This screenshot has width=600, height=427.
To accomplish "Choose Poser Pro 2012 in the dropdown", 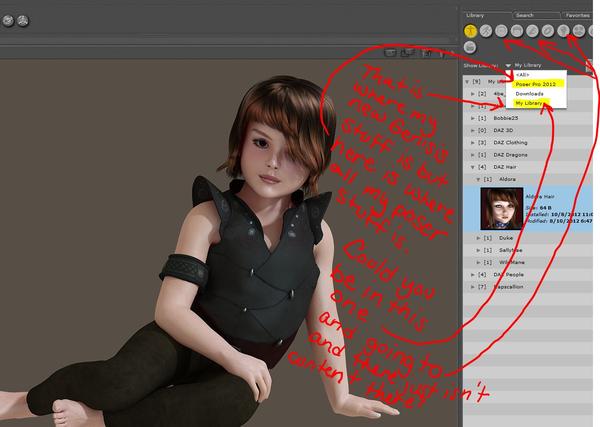I will pyautogui.click(x=536, y=84).
